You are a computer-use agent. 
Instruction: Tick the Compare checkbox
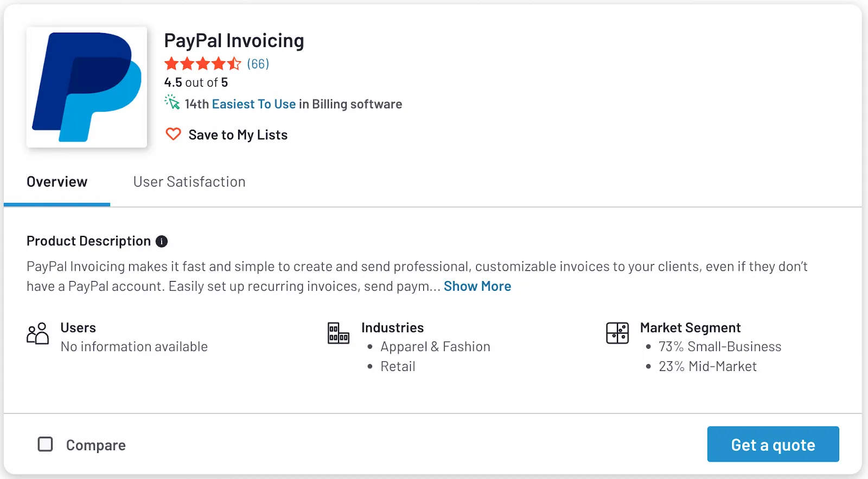[46, 444]
